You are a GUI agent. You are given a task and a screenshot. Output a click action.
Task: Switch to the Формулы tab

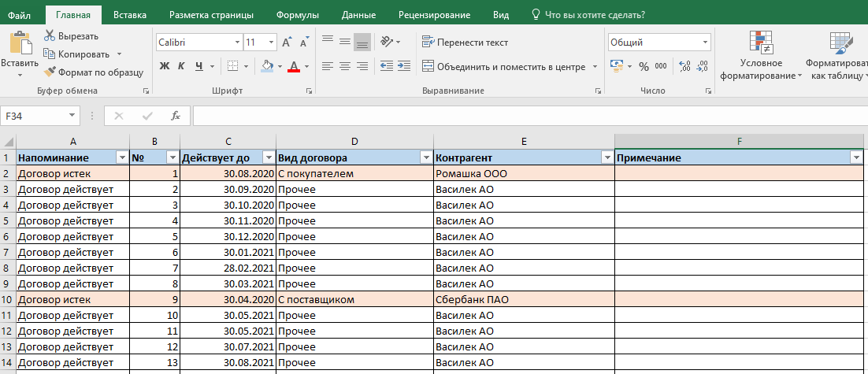click(x=297, y=15)
